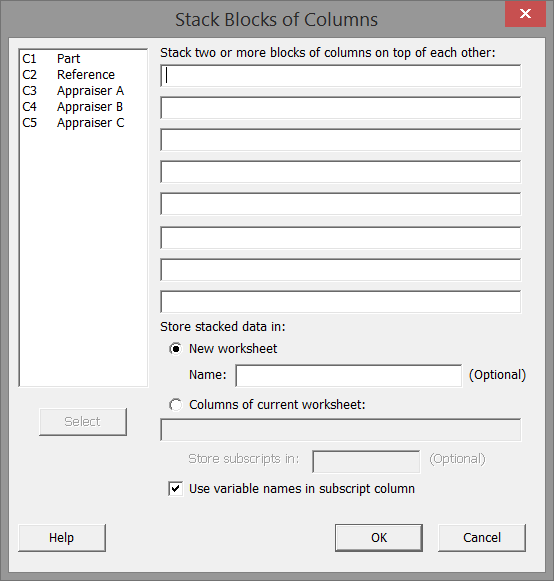
Task: Highlight C5 Appraiser C column
Action: point(73,123)
